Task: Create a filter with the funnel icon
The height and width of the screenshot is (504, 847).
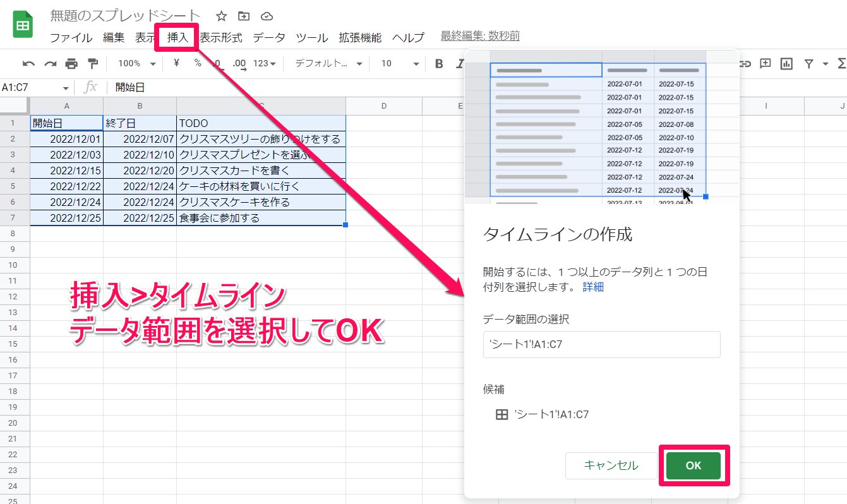Action: 808,63
